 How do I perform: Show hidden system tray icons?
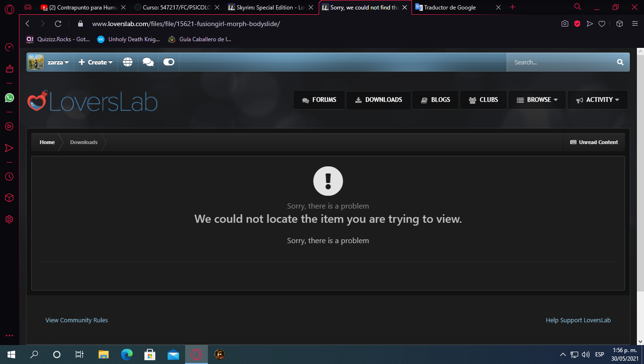563,355
